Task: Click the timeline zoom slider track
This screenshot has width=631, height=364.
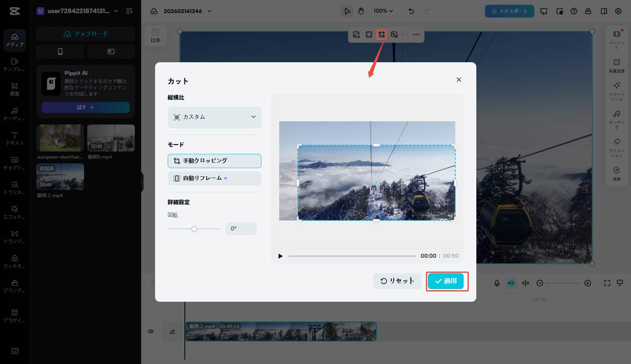Action: (x=564, y=283)
